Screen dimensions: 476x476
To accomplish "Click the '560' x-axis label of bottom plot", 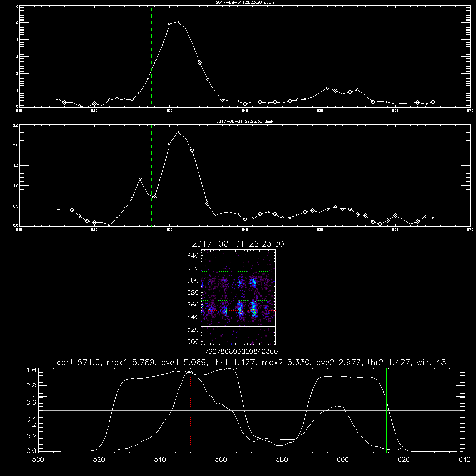I will (x=221, y=459).
